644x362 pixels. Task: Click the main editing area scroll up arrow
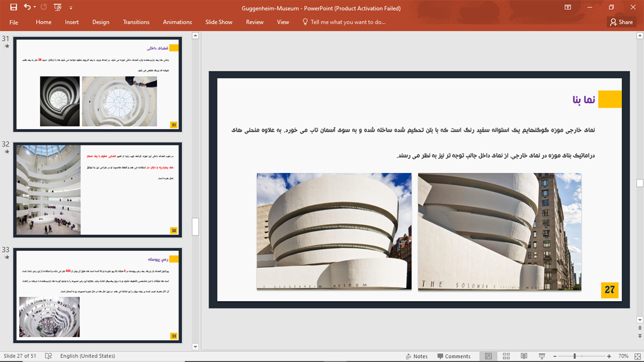640,36
